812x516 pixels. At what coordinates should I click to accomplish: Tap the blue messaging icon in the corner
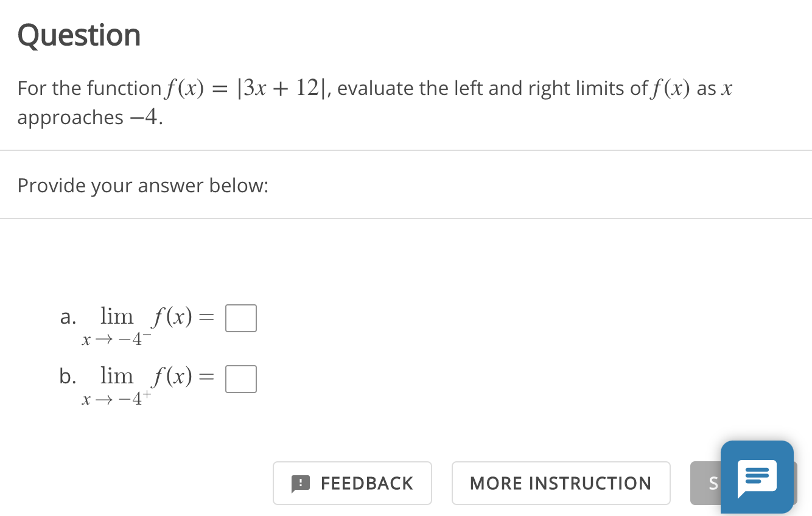[757, 477]
